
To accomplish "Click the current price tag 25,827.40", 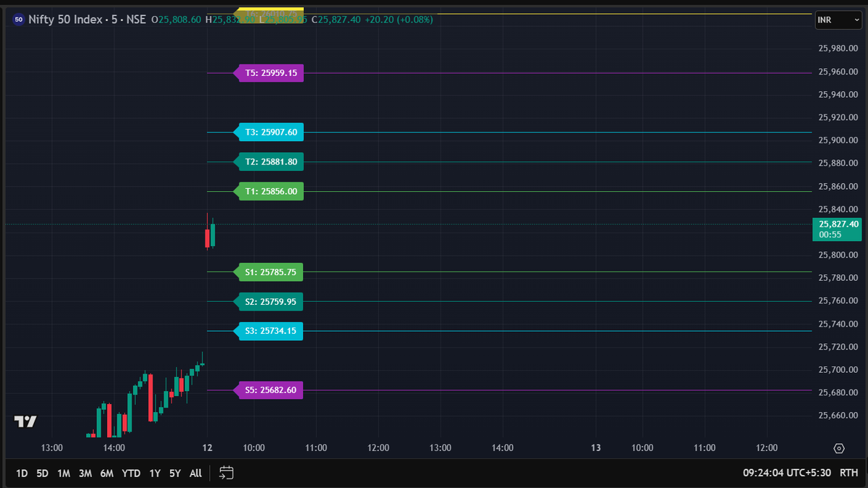I will click(x=838, y=230).
